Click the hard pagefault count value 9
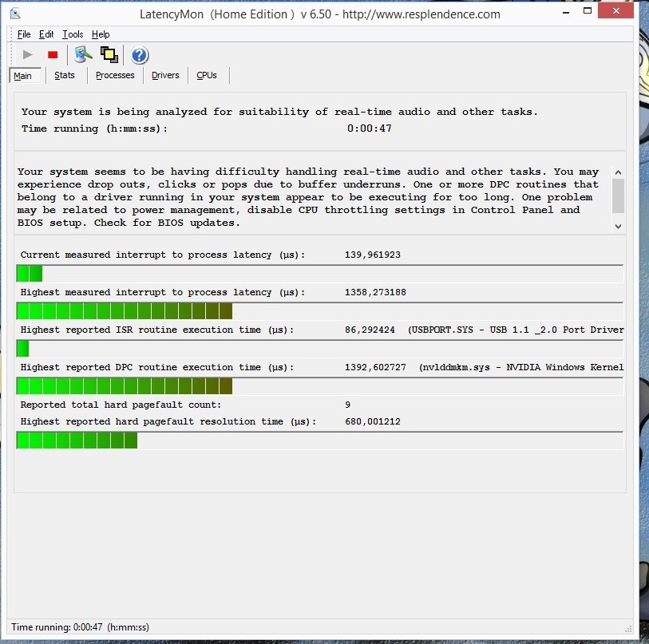649x644 pixels. (348, 405)
